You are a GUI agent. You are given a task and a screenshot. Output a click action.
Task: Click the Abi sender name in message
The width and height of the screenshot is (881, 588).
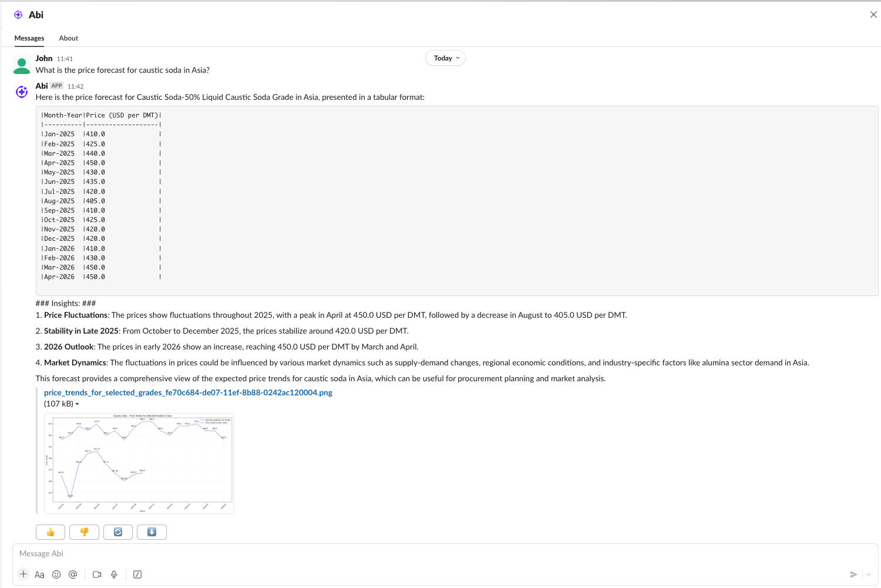pos(42,86)
